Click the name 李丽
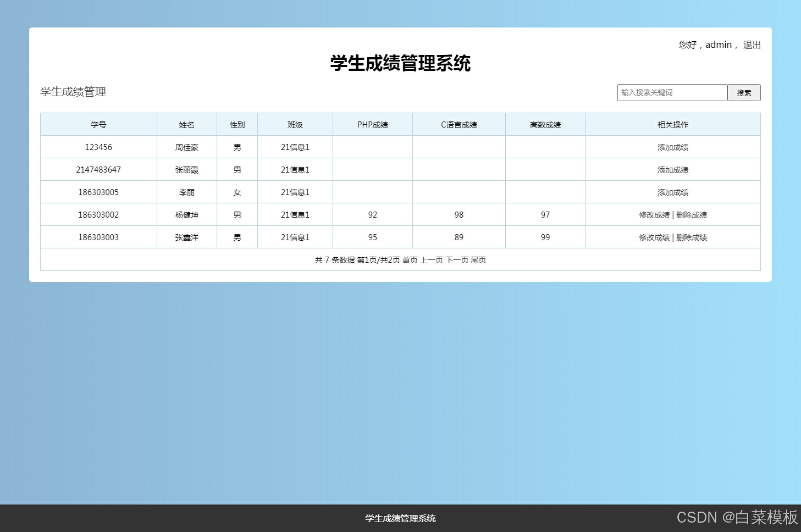 (187, 192)
